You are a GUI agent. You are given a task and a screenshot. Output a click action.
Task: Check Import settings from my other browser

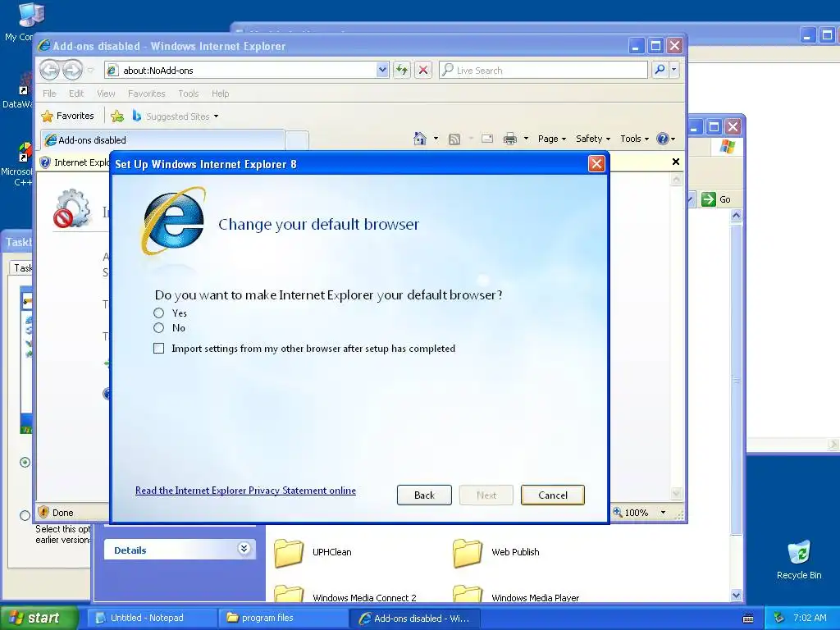pyautogui.click(x=158, y=348)
